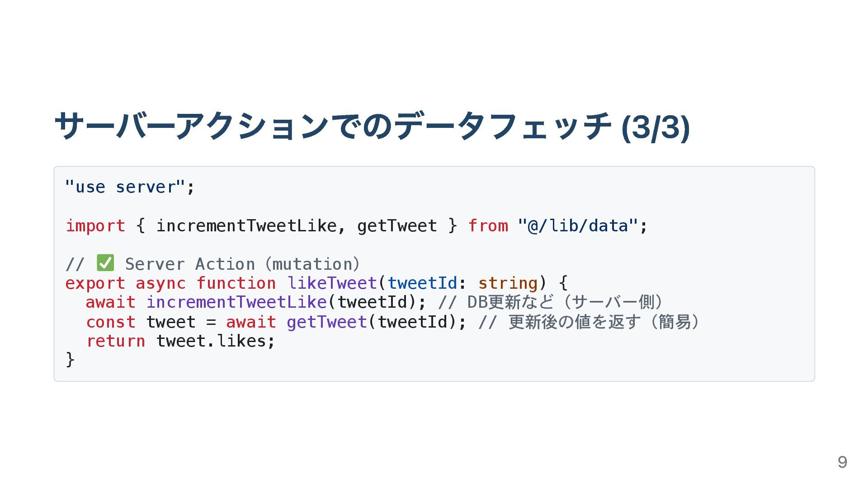Click the green checkmark emoji in comment
Screen dimensions: 868x488
pos(105,263)
